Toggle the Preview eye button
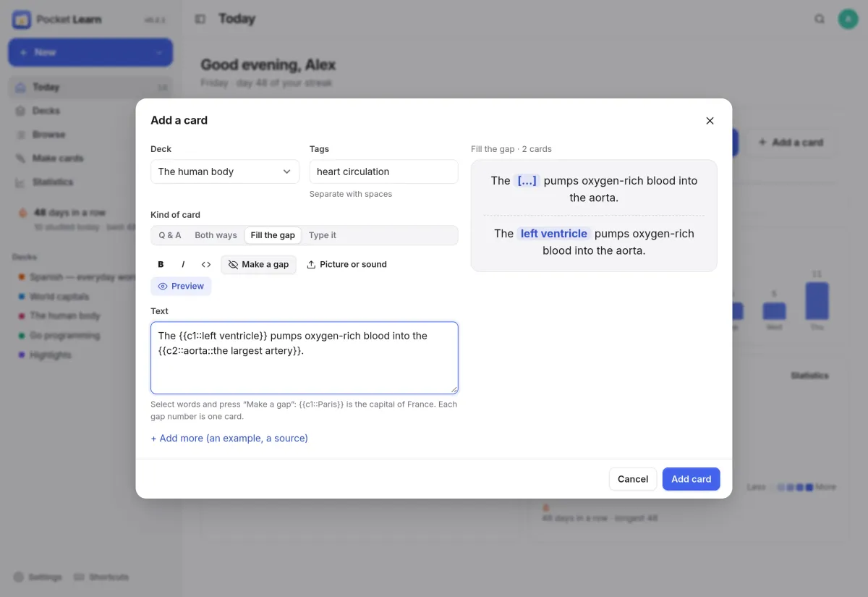 coord(181,287)
